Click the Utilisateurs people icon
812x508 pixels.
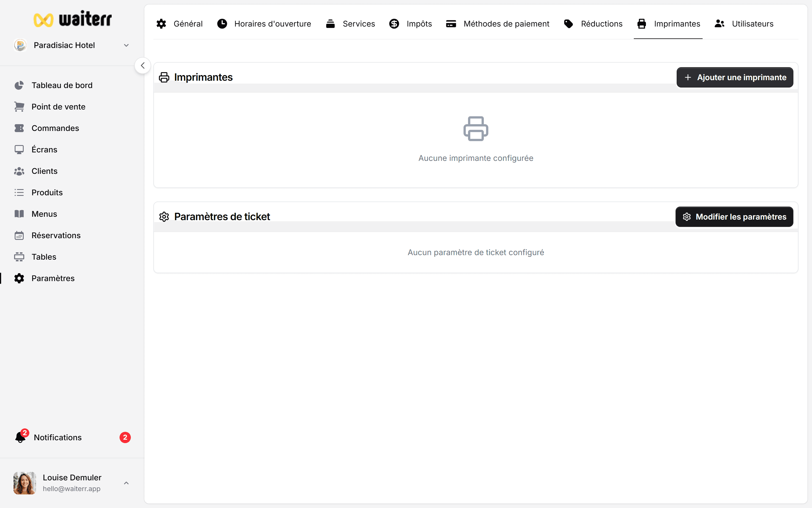point(720,23)
